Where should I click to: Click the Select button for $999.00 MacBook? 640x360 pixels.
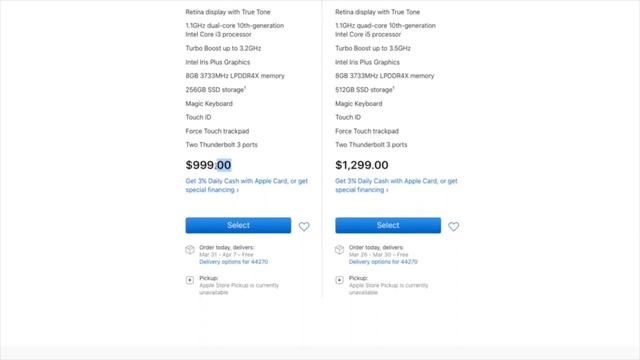pos(238,225)
